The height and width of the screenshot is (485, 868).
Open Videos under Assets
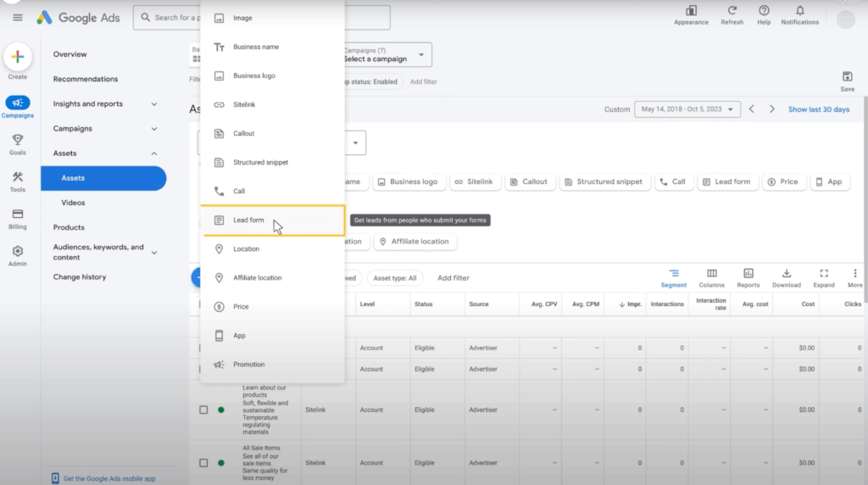(x=73, y=203)
